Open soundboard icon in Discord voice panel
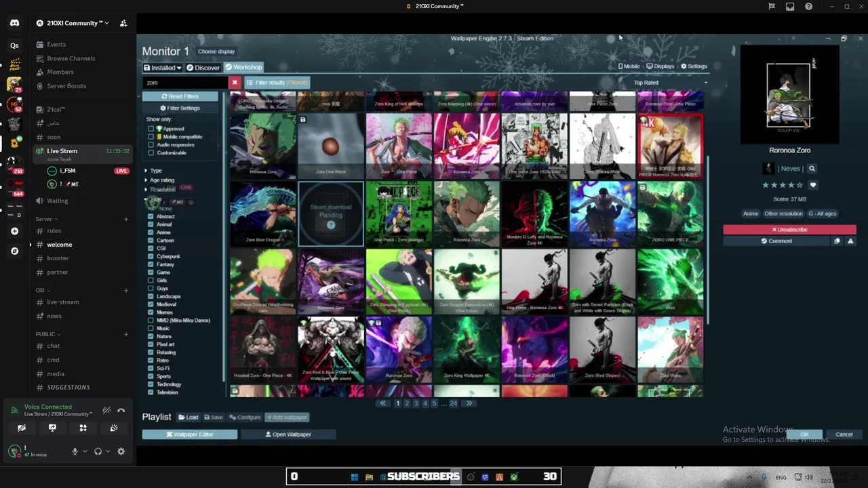 (113, 428)
